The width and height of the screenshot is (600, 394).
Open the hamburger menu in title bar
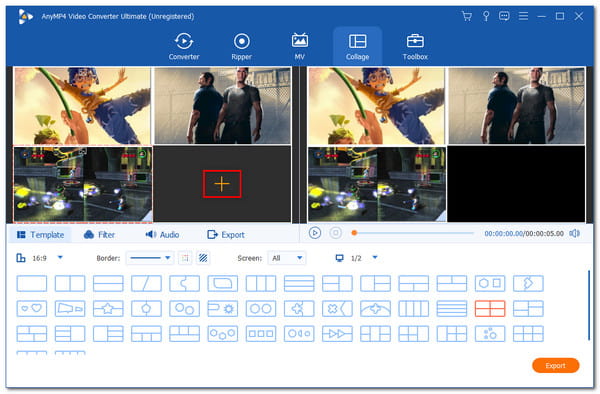coord(523,16)
